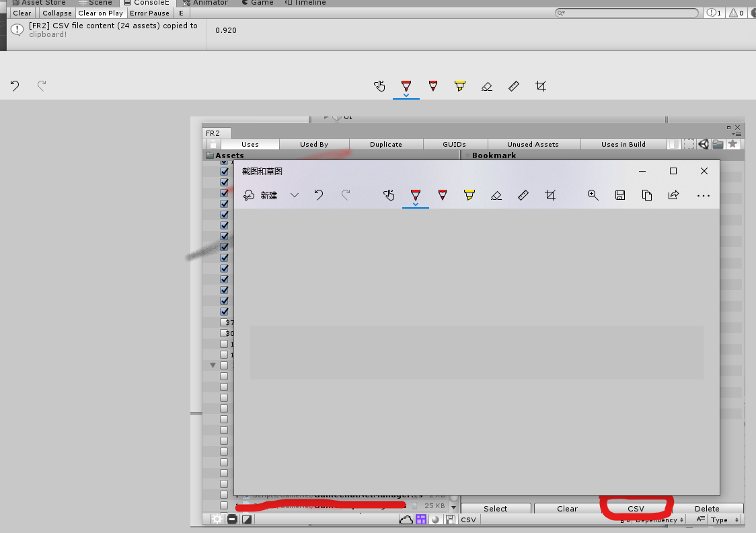Click the zoom magnifier icon in Snip & Sketch
756x533 pixels.
pos(593,194)
